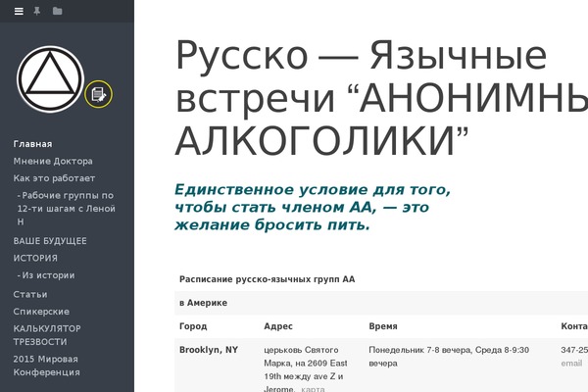Click the pin icon in top bar
The height and width of the screenshot is (392, 588).
click(37, 11)
